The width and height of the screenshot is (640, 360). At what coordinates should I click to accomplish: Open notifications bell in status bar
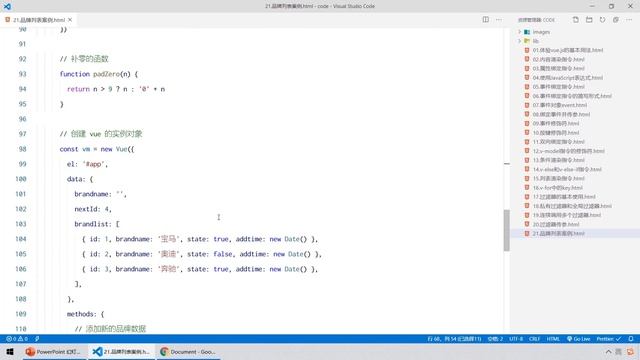coord(631,339)
